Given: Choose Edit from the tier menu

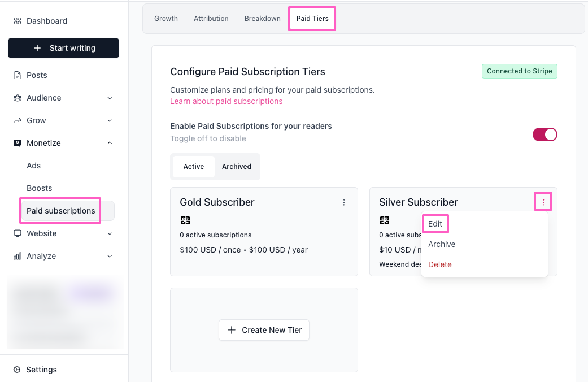Looking at the screenshot, I should coord(435,224).
